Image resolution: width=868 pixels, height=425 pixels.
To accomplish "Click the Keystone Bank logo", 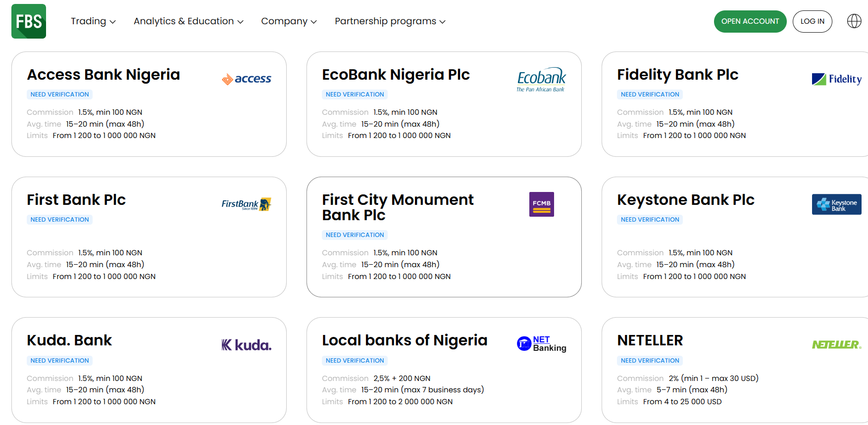I will 836,204.
